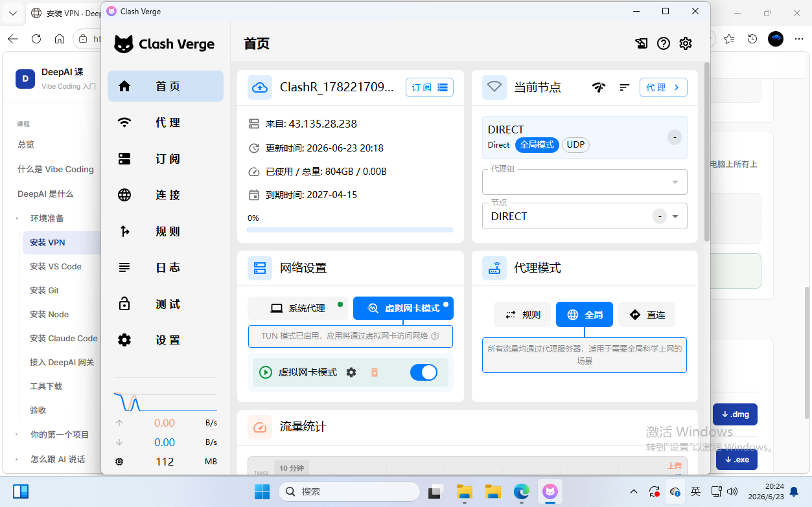The height and width of the screenshot is (507, 812).
Task: Open the 测试 test page
Action: pyautogui.click(x=165, y=304)
